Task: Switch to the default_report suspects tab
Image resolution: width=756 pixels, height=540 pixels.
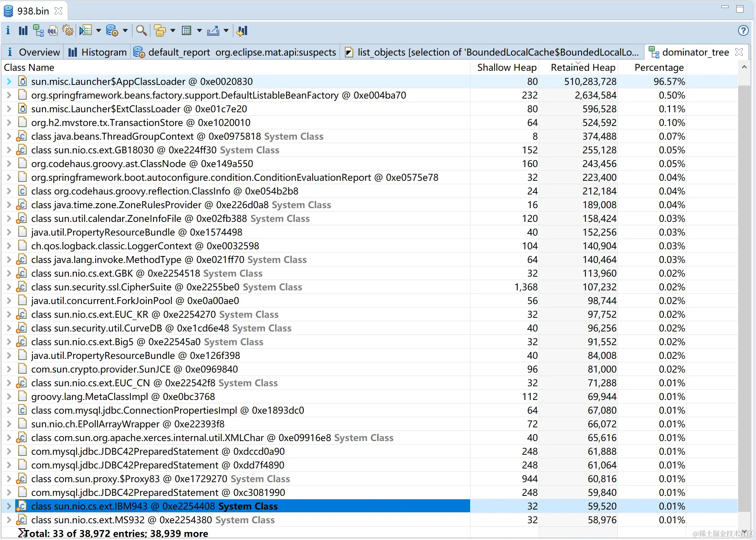Action: click(x=236, y=52)
